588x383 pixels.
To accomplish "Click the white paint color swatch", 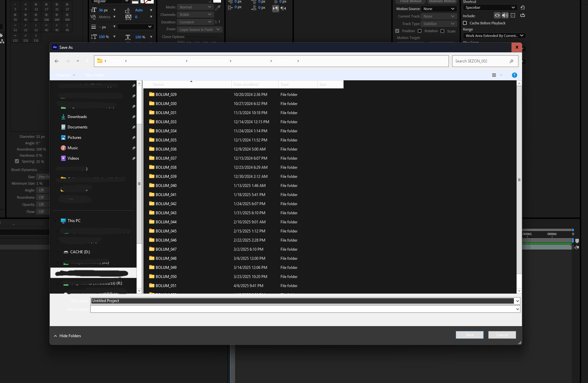I will point(217,1).
